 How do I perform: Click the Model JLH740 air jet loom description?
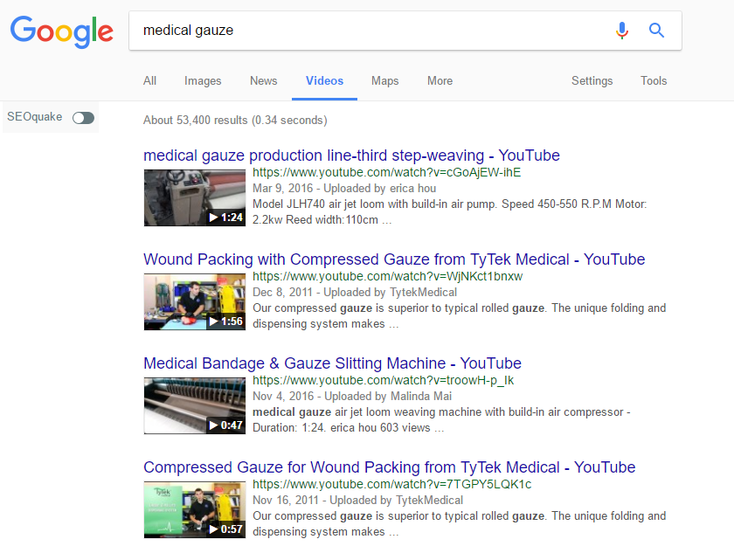click(x=449, y=211)
